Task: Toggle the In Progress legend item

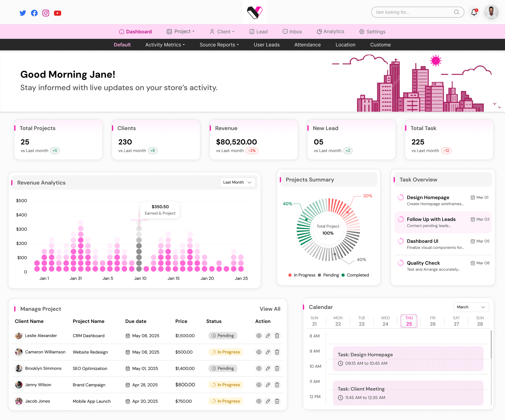Action: [x=302, y=275]
